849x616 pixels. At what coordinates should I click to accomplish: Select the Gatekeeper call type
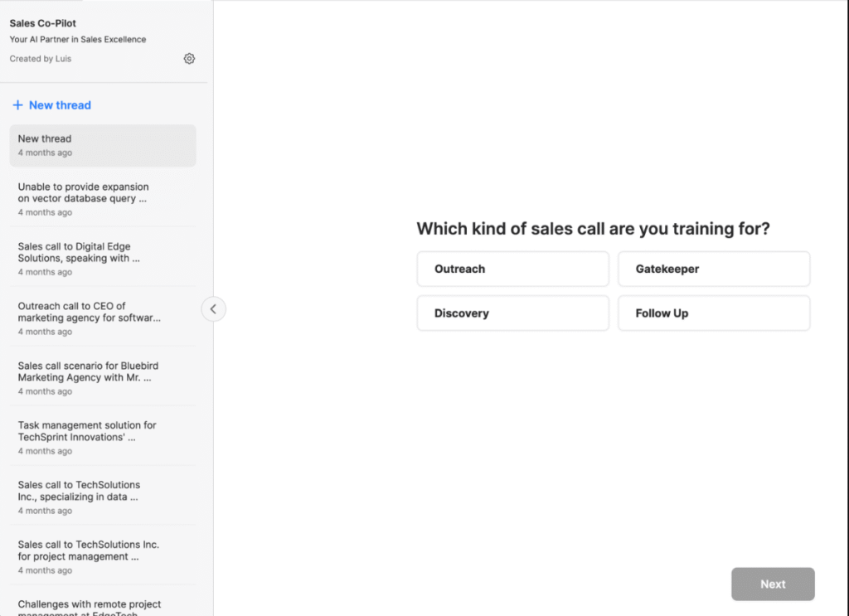point(714,269)
